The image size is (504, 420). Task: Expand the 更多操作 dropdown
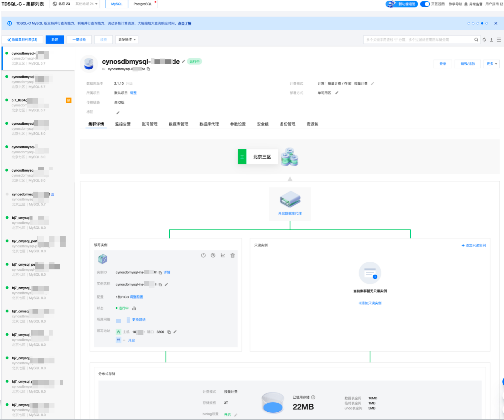click(127, 40)
